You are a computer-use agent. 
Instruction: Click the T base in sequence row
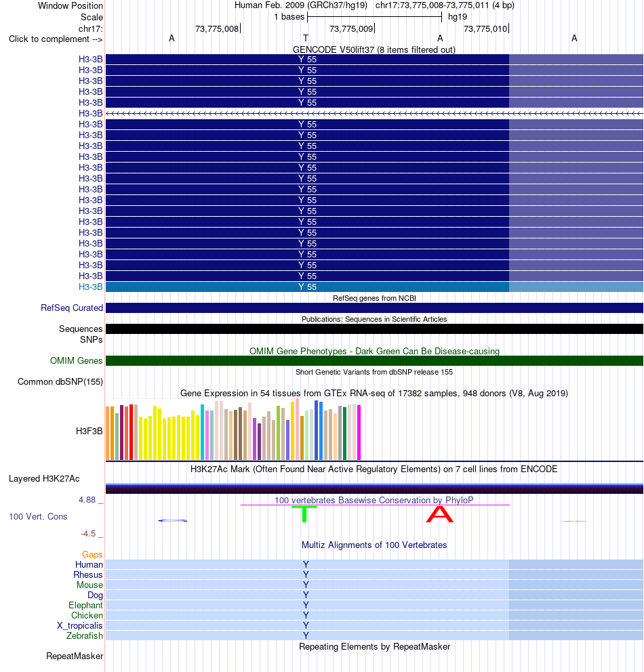[x=306, y=38]
